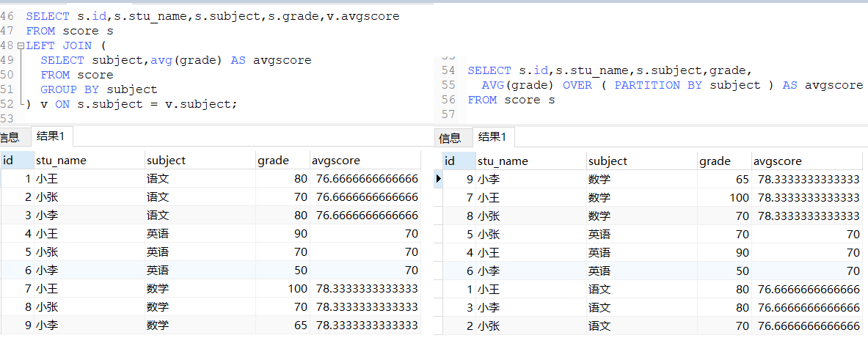
Task: Select avgscore 78.333 cell in right-grid row id 7
Action: [x=807, y=197]
